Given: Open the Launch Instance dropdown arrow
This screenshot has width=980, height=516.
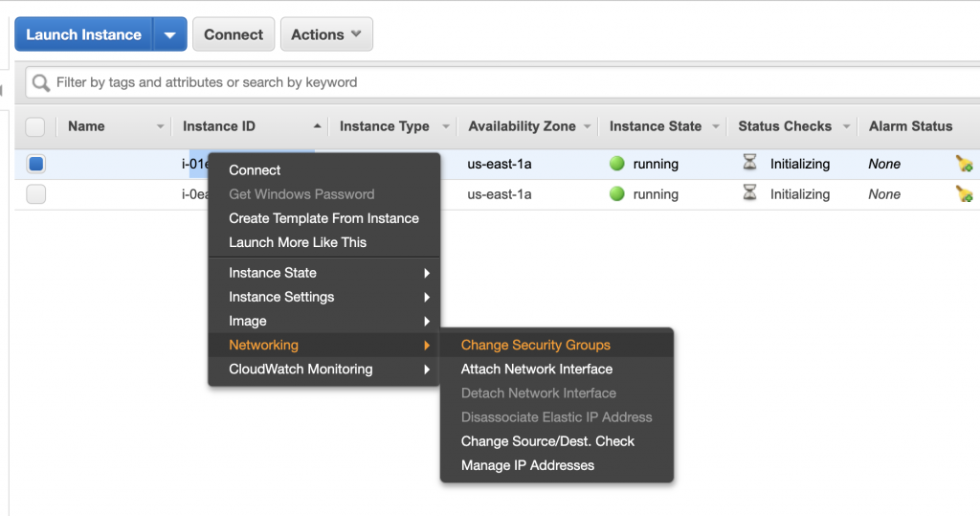Looking at the screenshot, I should pyautogui.click(x=169, y=34).
